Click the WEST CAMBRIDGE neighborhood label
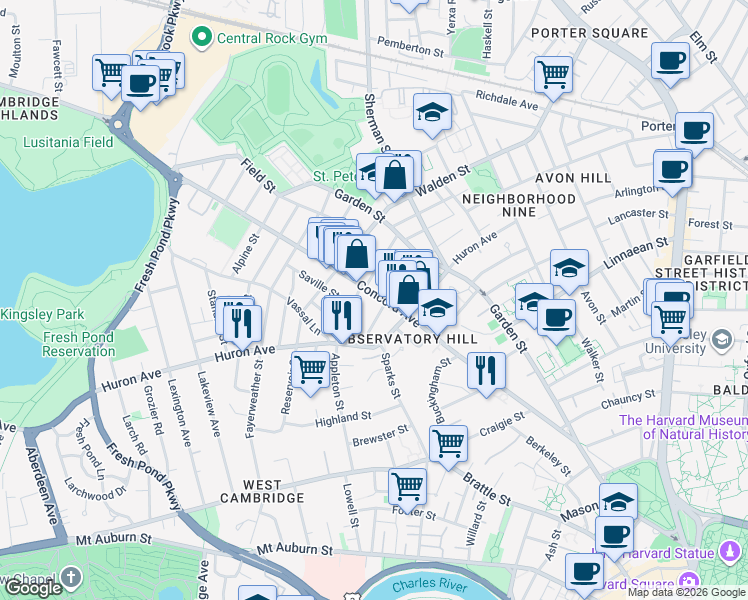748x600 pixels. tap(262, 491)
